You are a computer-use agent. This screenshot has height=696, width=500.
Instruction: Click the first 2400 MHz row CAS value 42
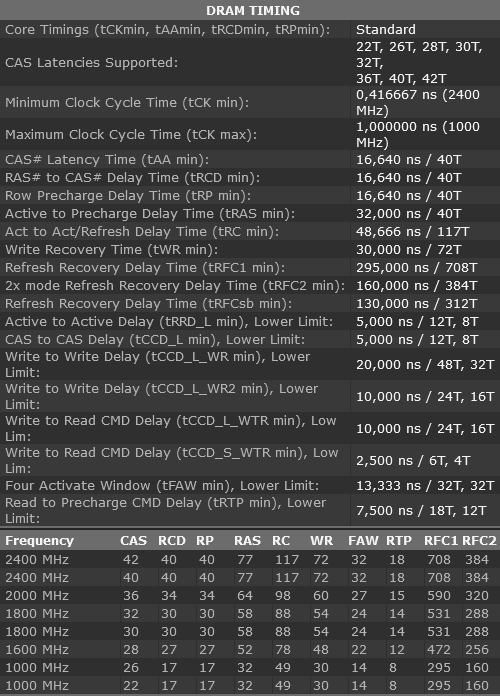pos(131,560)
